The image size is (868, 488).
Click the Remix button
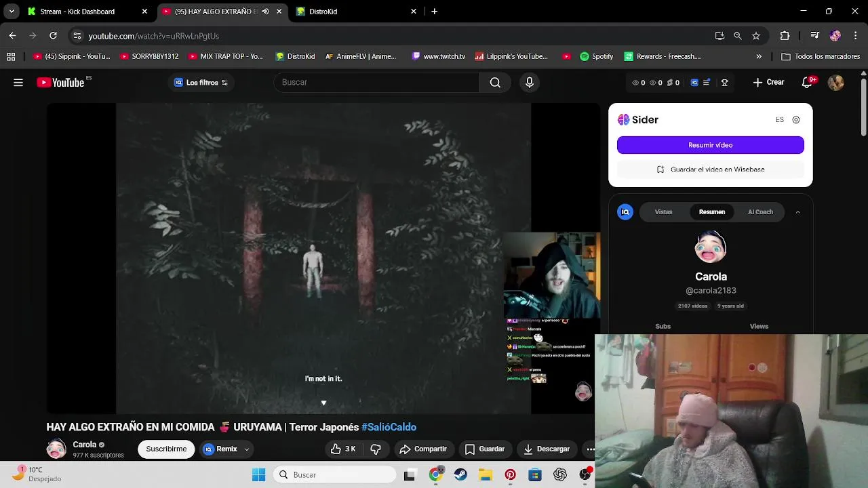220,449
